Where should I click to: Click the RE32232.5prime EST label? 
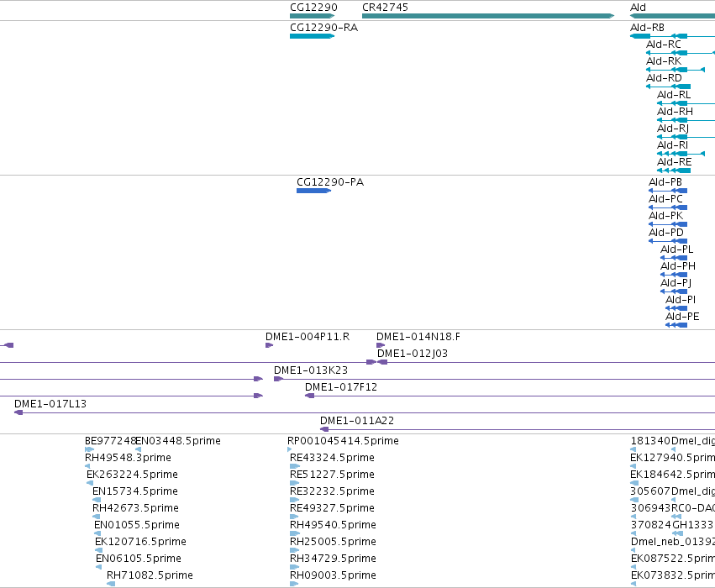pos(332,492)
